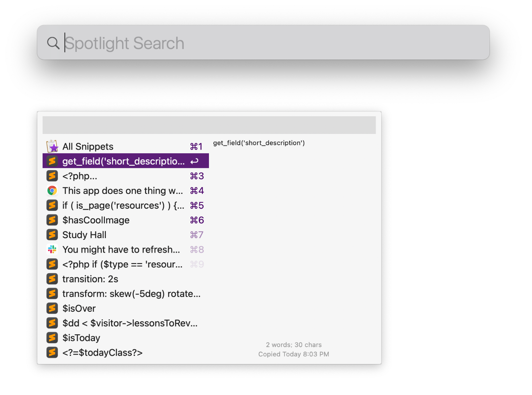
Task: Click Sublime icon next to Study Hall
Action: click(x=52, y=235)
